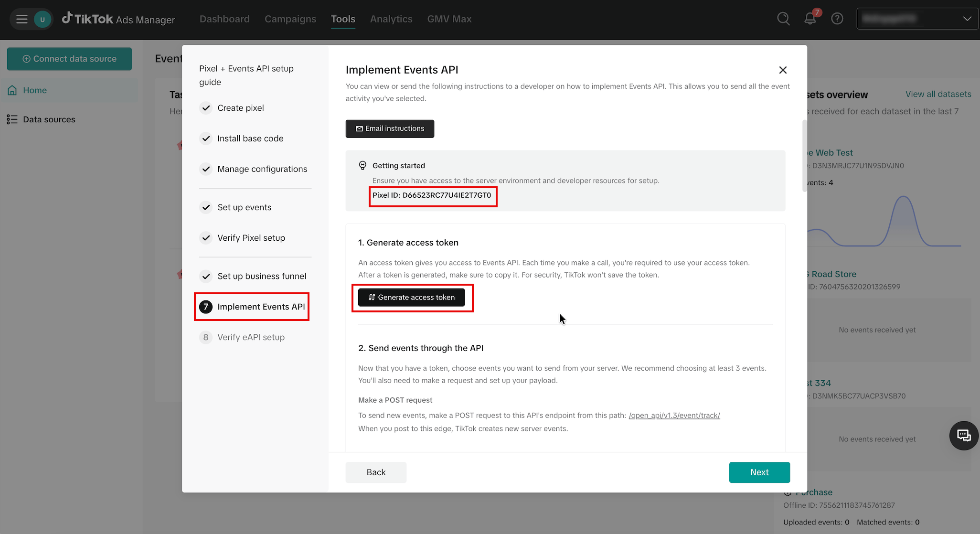The height and width of the screenshot is (534, 980).
Task: Click the dialog's vertical scrollbar
Action: point(804,156)
